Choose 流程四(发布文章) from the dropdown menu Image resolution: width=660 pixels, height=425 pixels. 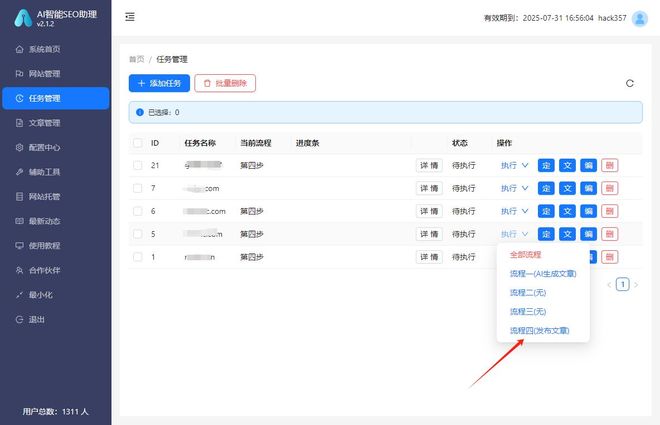point(540,330)
